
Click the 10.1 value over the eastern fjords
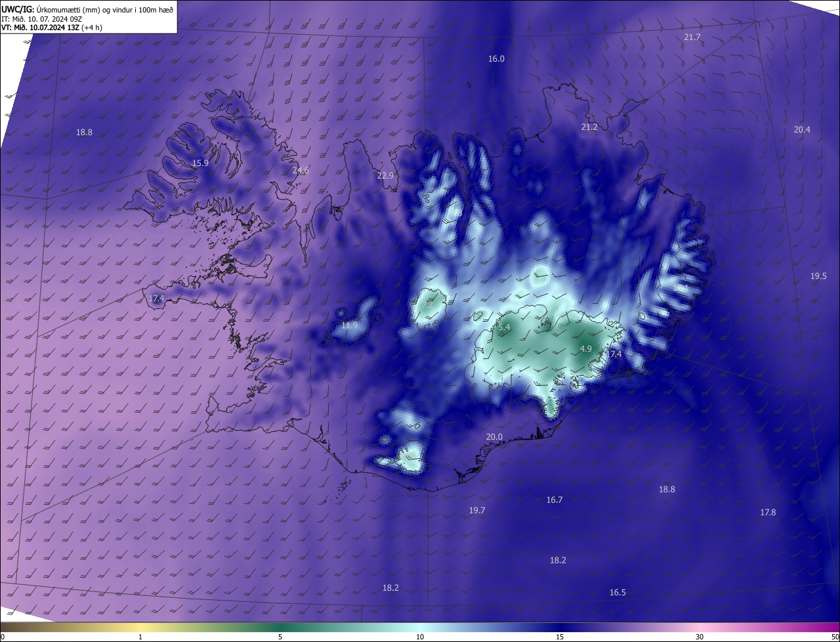680,288
